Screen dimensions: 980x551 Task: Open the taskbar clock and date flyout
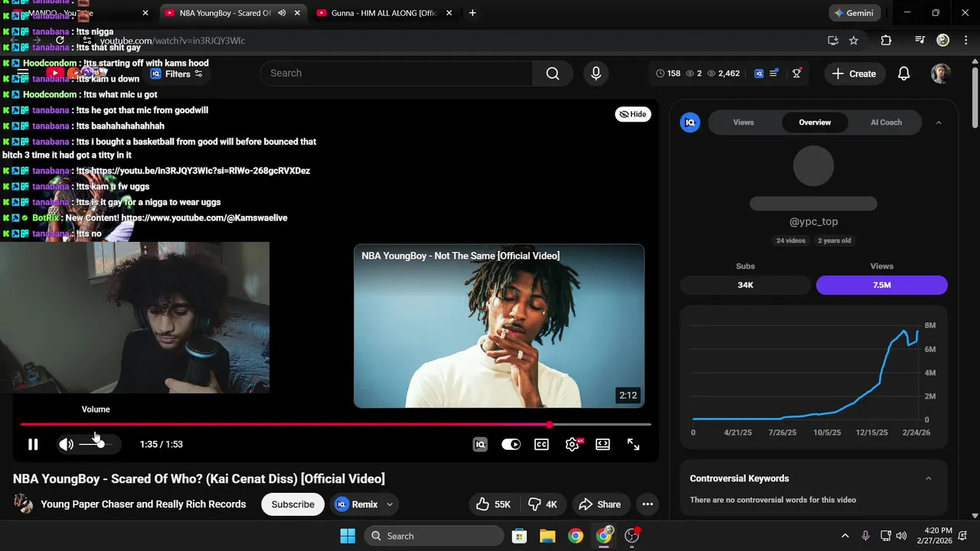tap(938, 536)
